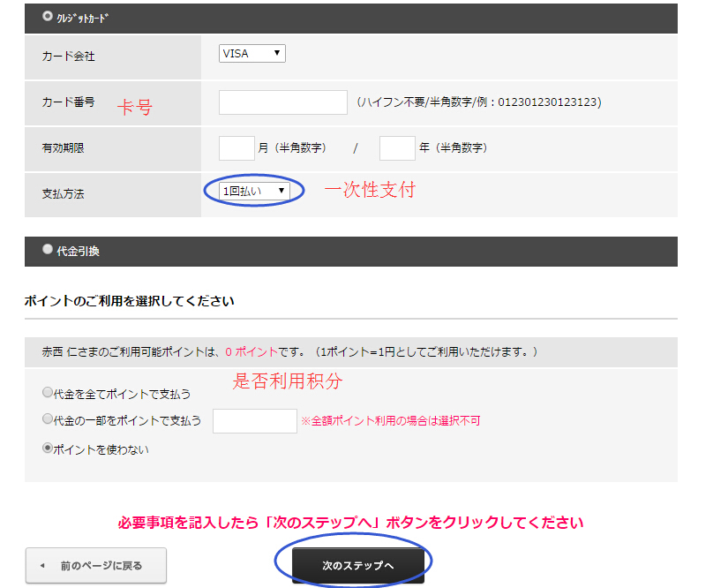The width and height of the screenshot is (713, 588).
Task: Focus the expiration 年 input box
Action: (x=396, y=148)
